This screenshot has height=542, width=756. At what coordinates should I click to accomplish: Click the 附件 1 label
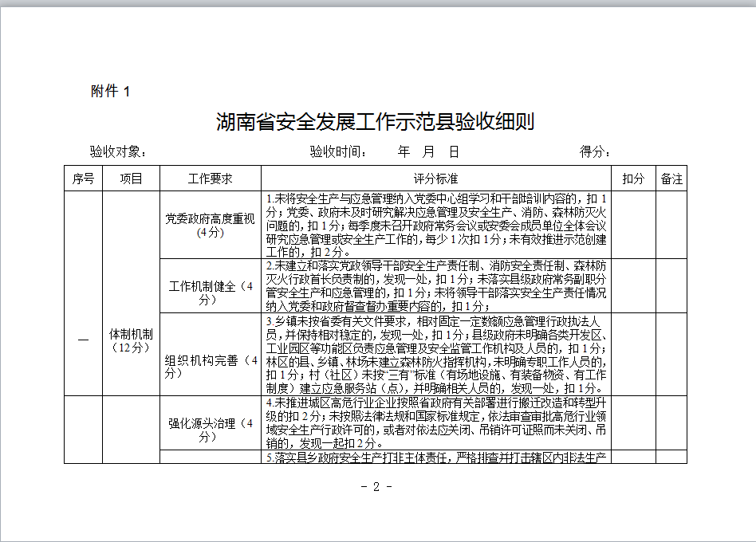[110, 92]
